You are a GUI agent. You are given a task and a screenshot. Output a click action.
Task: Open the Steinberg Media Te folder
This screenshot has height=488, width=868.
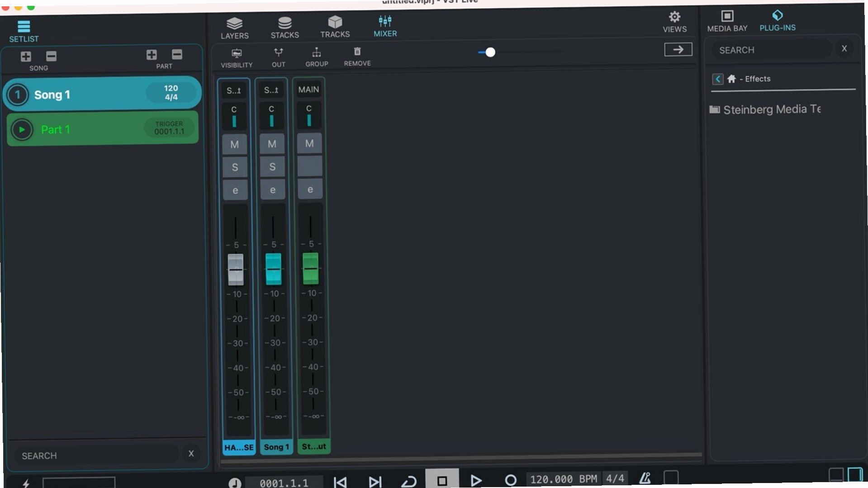click(765, 109)
